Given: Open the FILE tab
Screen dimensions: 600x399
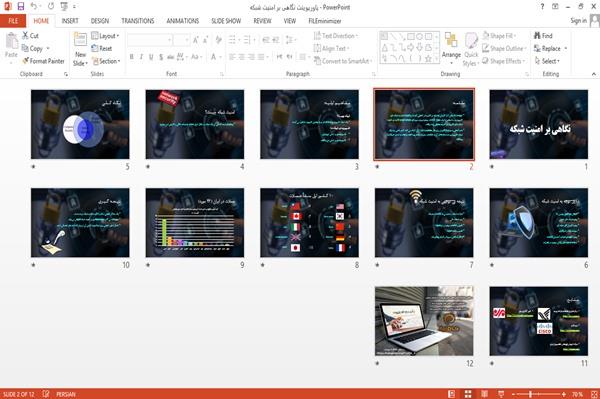Looking at the screenshot, I should tap(13, 21).
